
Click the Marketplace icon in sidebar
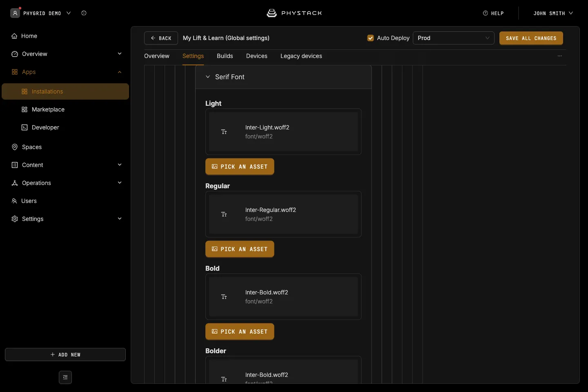coord(24,109)
